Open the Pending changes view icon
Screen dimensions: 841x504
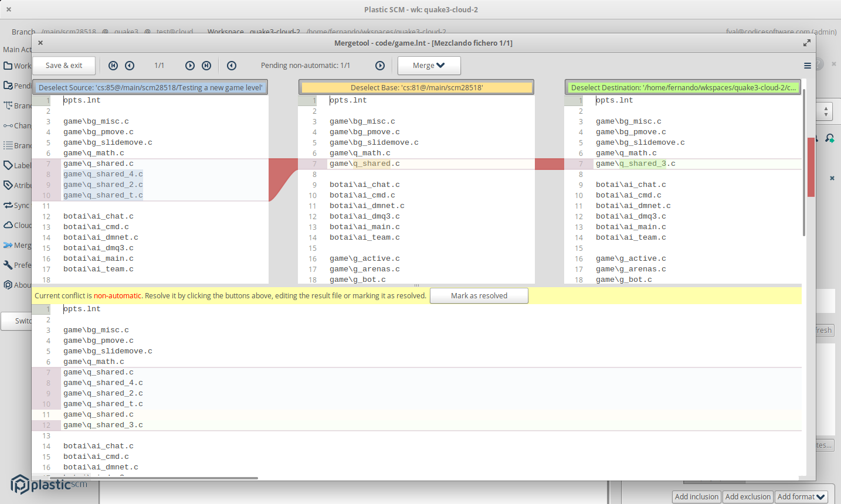coord(8,86)
